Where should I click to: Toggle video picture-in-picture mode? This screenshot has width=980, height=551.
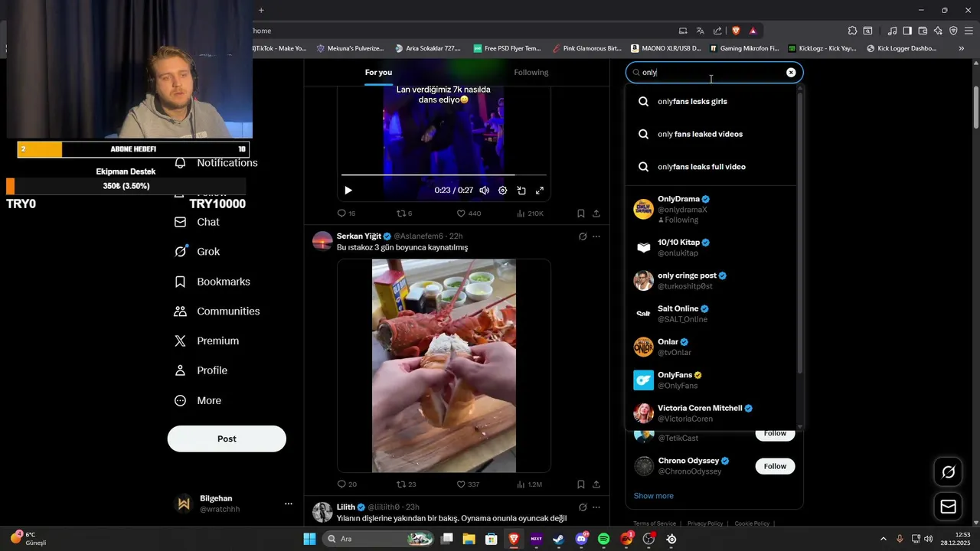click(x=521, y=191)
